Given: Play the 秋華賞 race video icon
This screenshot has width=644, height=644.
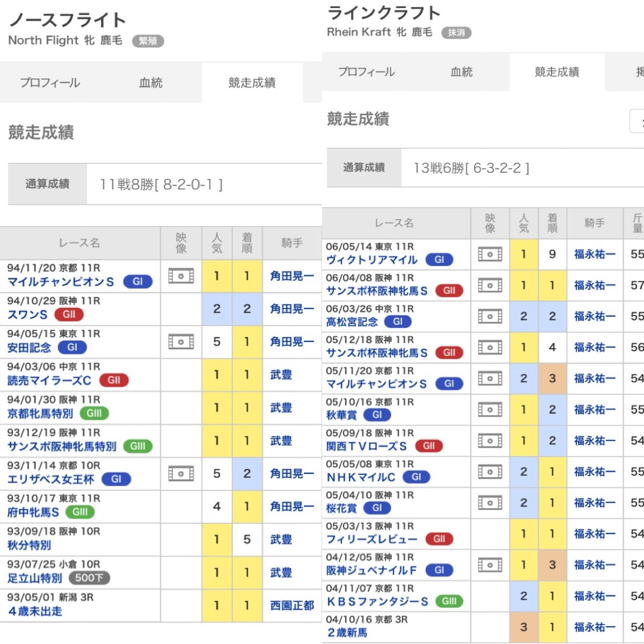Looking at the screenshot, I should (490, 410).
